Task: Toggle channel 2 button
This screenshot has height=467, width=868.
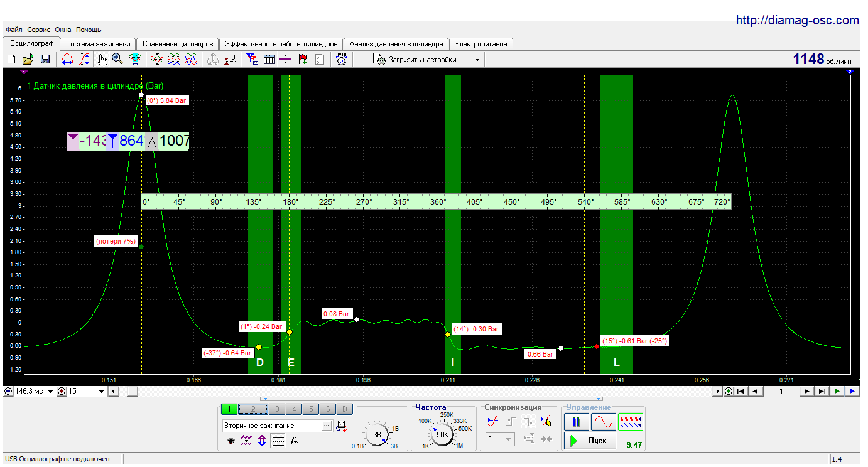Action: (253, 409)
